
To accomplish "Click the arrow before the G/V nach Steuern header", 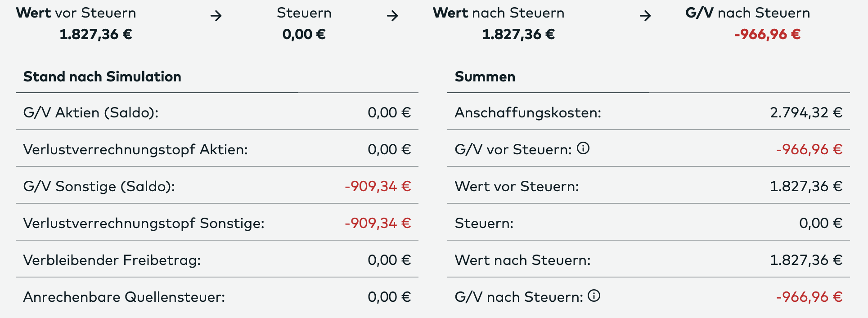I will [x=645, y=16].
